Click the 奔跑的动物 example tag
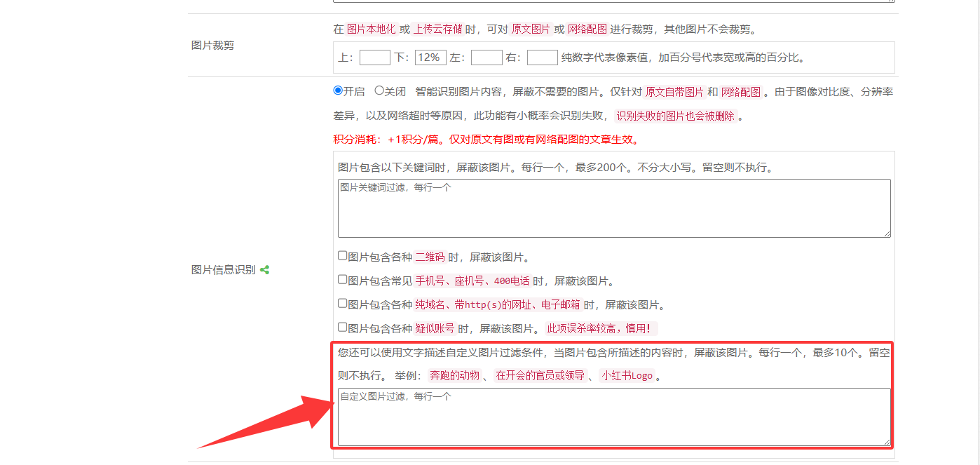 click(x=454, y=376)
